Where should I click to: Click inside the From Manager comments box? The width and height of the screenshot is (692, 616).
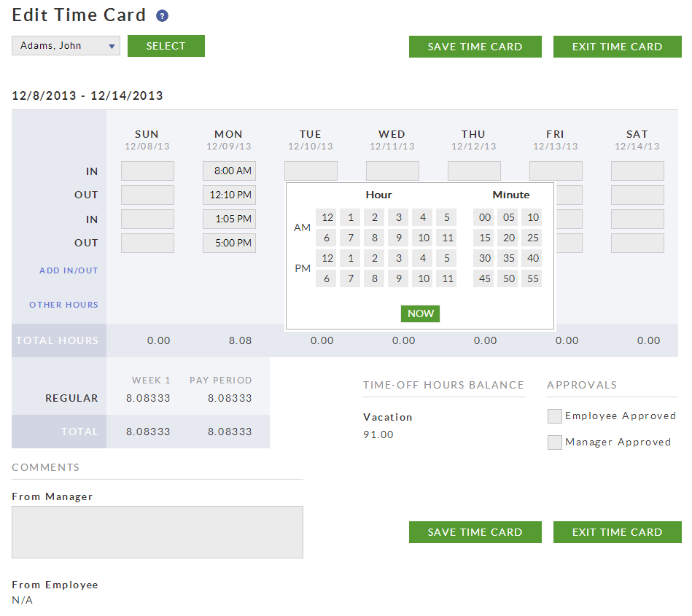pos(157,531)
